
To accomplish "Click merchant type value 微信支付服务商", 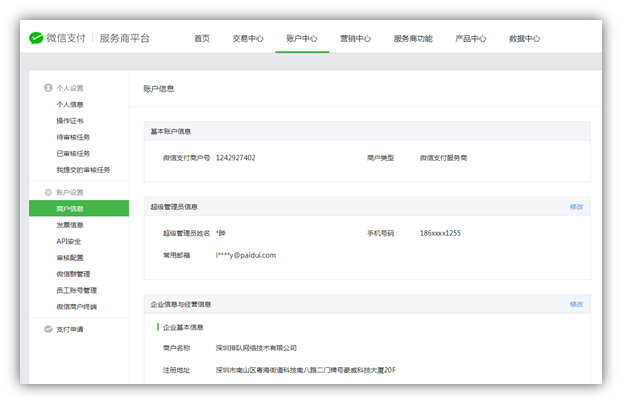I will click(x=443, y=158).
